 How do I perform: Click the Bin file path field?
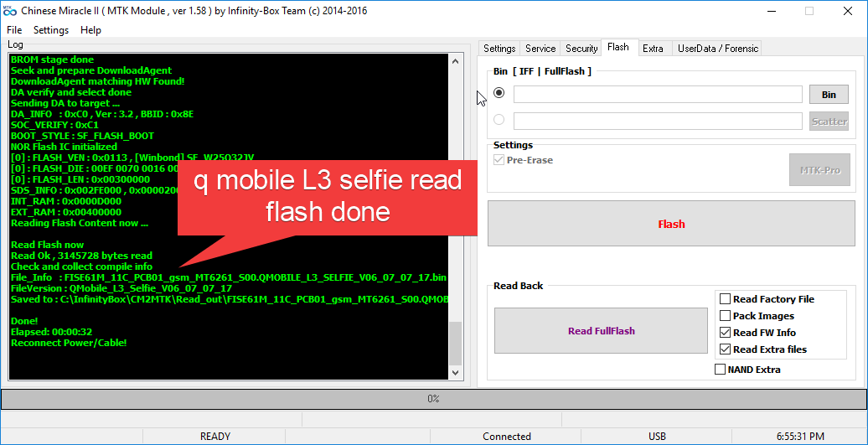658,95
